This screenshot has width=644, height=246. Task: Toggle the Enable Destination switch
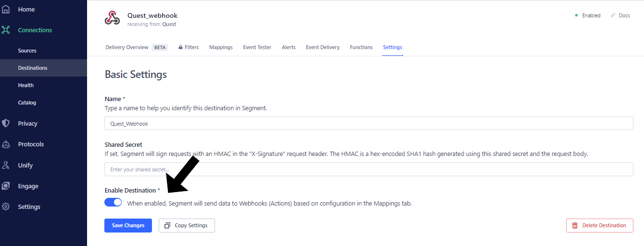tap(113, 202)
